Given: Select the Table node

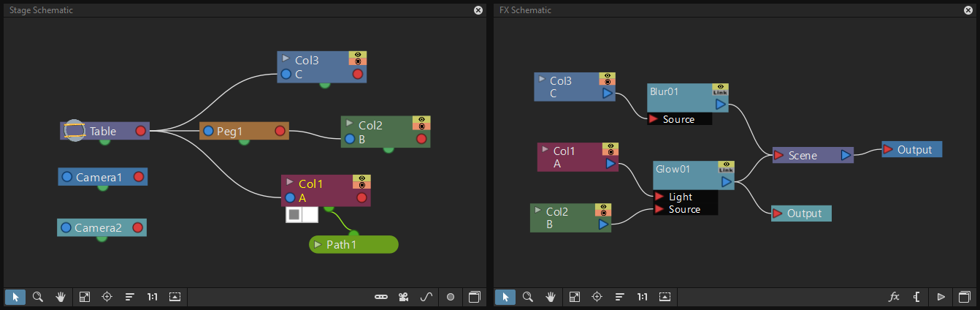Looking at the screenshot, I should 104,131.
